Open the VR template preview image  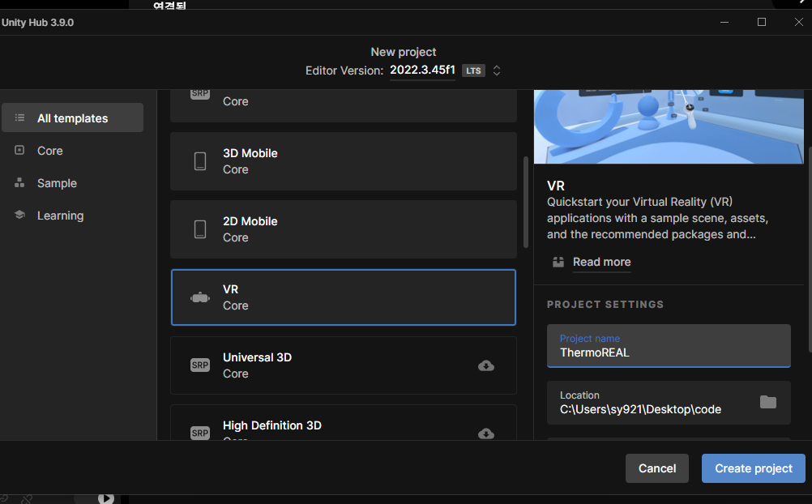pyautogui.click(x=669, y=127)
